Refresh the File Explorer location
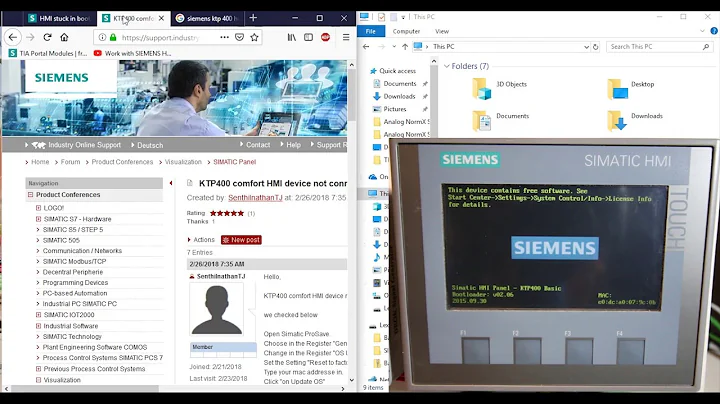The height and width of the screenshot is (404, 720). click(596, 47)
